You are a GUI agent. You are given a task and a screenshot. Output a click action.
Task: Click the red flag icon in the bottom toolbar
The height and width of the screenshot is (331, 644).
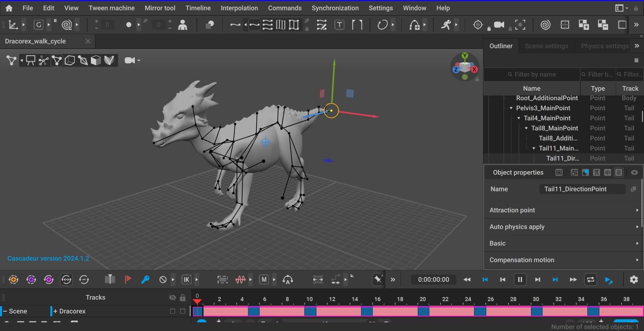point(128,279)
